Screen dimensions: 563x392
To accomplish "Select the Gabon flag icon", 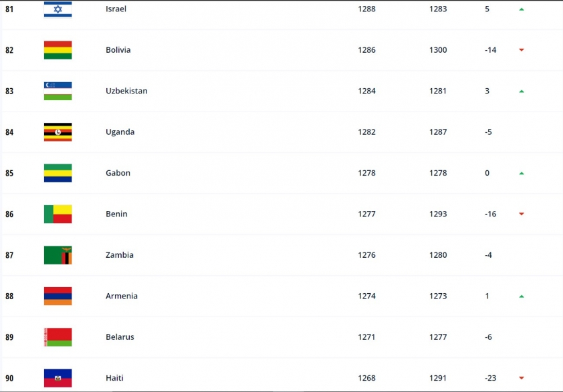I will coord(58,173).
